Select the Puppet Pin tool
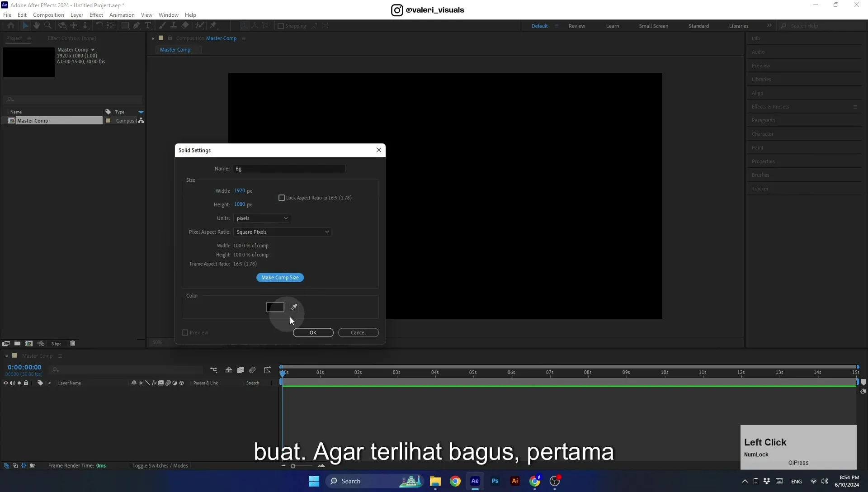Image resolution: width=868 pixels, height=492 pixels. [x=213, y=26]
